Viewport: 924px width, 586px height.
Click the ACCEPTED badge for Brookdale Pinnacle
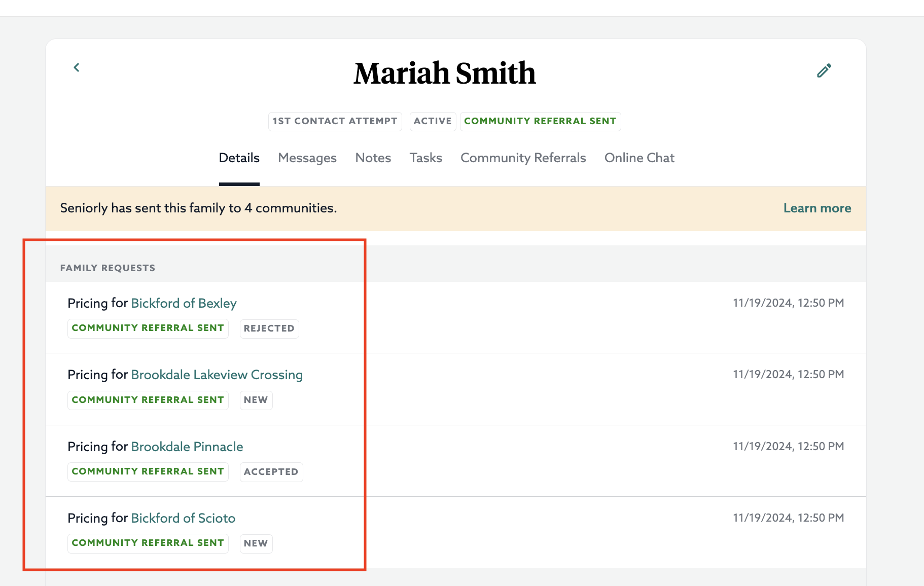271,472
